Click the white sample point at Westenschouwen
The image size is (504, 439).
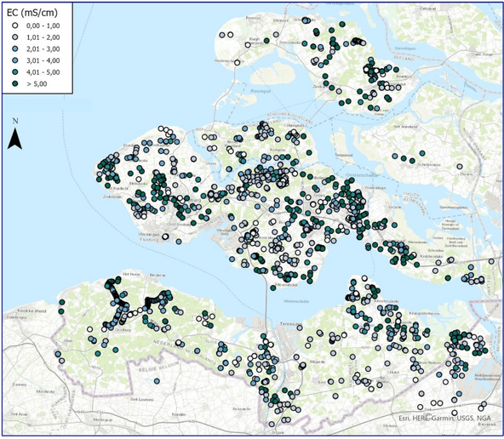point(237,63)
